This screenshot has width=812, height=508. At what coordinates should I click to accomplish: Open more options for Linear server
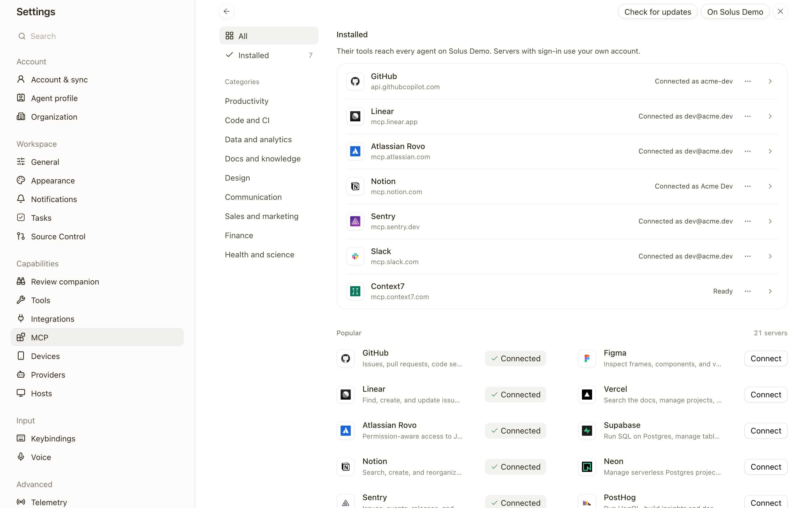click(x=748, y=116)
